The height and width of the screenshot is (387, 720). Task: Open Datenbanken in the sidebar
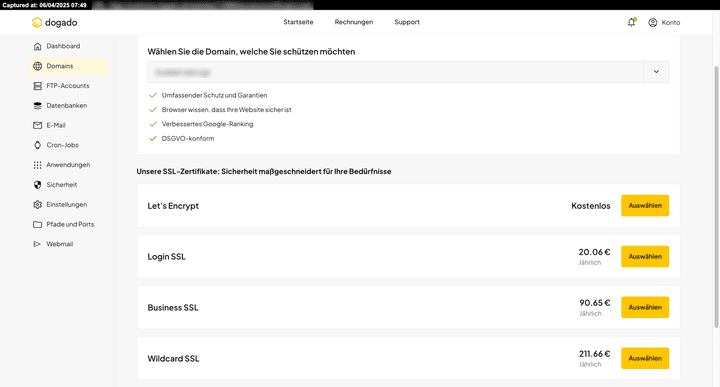coord(68,106)
